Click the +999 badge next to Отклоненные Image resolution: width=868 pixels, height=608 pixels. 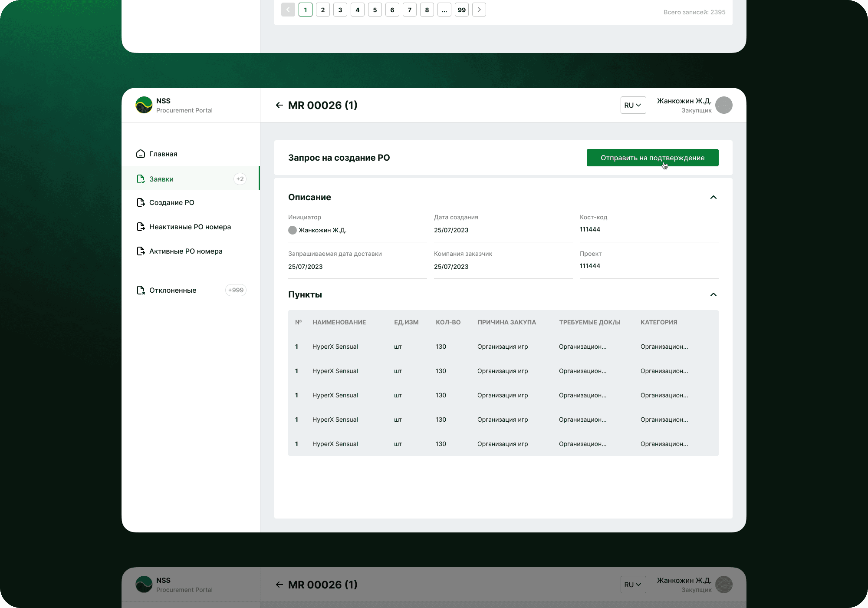236,290
